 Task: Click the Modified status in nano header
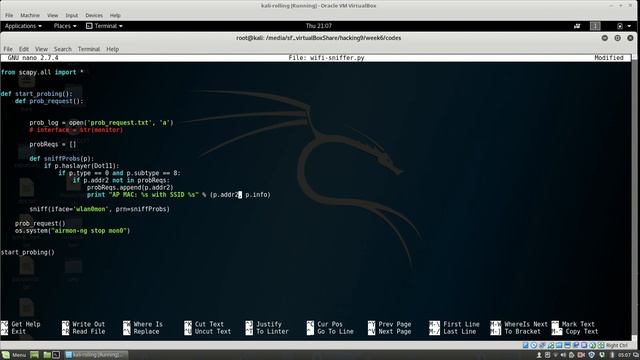coord(609,58)
